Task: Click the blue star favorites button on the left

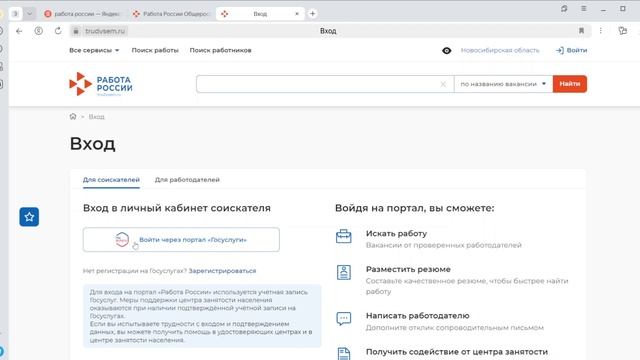Action: (x=29, y=217)
